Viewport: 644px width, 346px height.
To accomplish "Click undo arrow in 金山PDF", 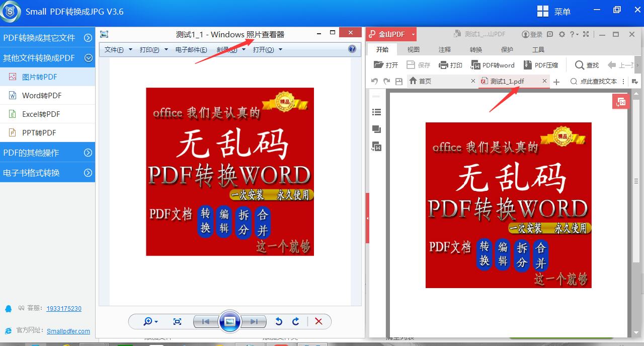I will coord(374,81).
